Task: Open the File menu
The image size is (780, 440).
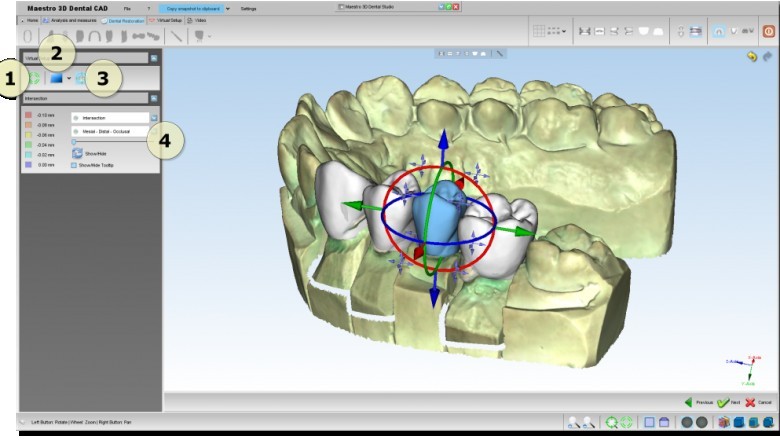Action: pos(127,8)
